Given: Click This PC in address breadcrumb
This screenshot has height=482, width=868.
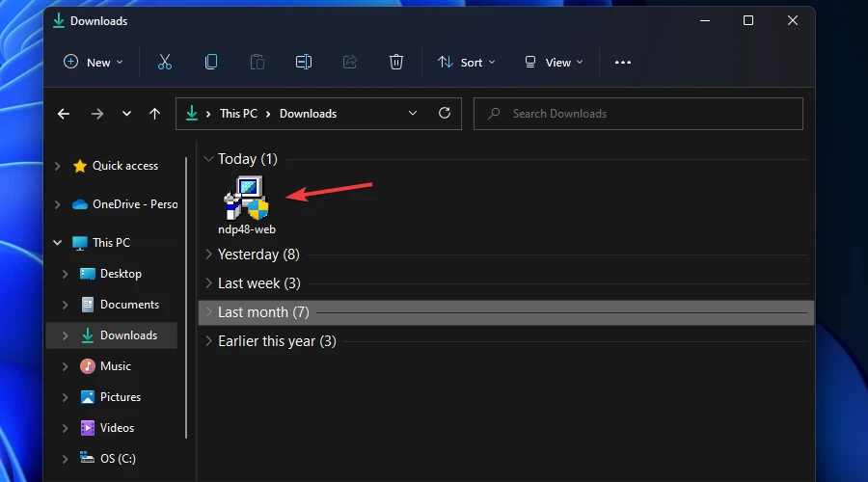Looking at the screenshot, I should 238,114.
